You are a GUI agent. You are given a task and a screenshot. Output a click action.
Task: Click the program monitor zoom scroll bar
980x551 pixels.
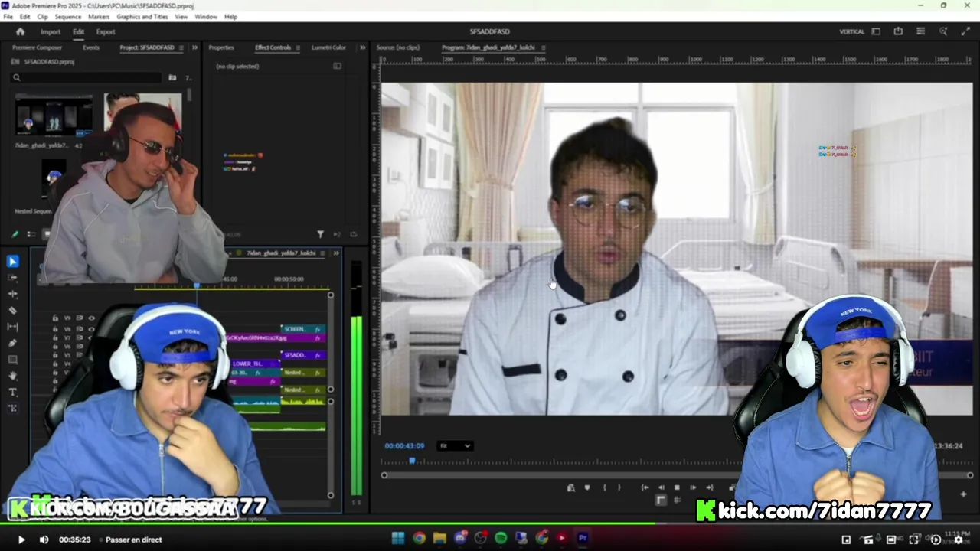(x=677, y=475)
